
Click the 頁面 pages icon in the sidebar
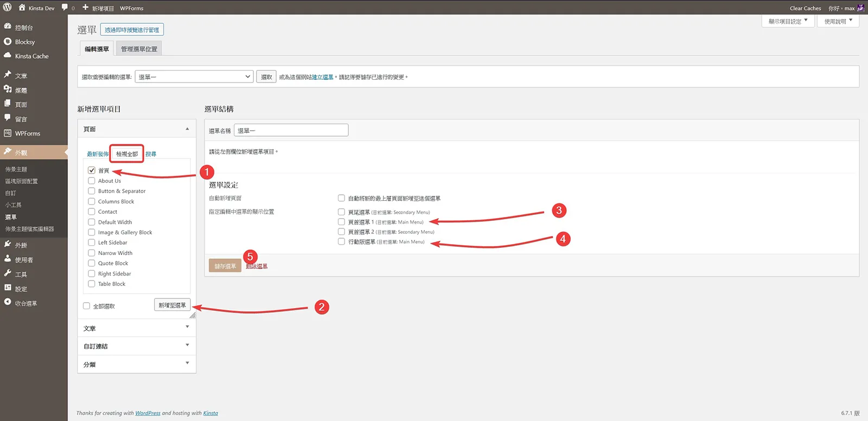pyautogui.click(x=8, y=104)
